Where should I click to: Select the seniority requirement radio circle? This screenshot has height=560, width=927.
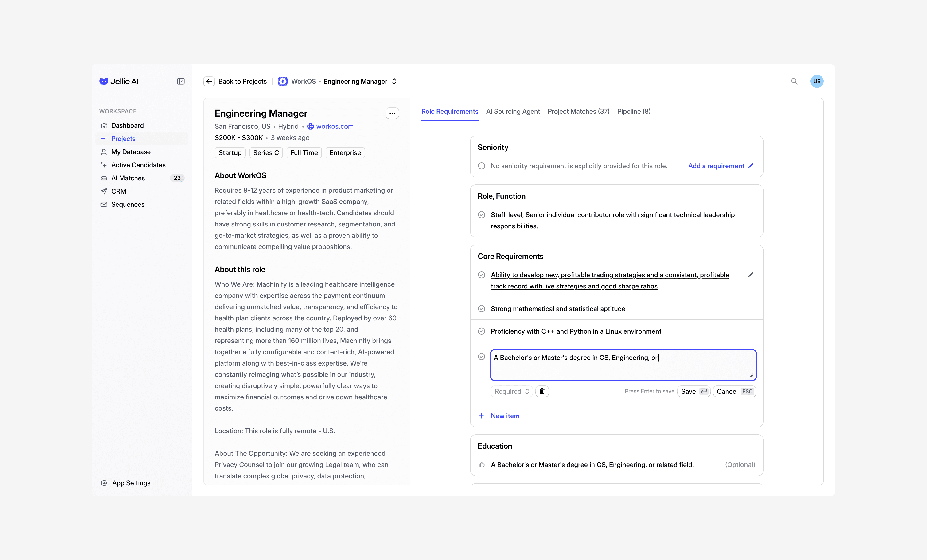(x=481, y=166)
